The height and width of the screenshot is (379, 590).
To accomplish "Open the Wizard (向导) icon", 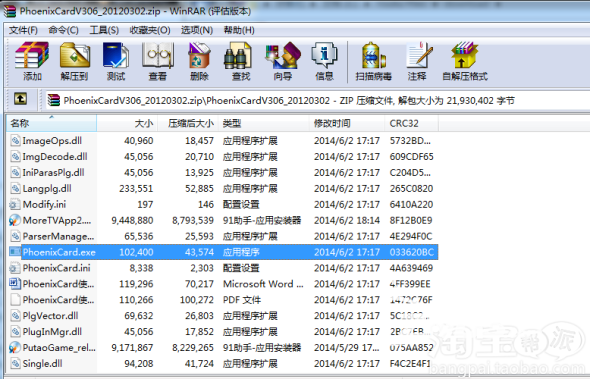I will click(283, 55).
